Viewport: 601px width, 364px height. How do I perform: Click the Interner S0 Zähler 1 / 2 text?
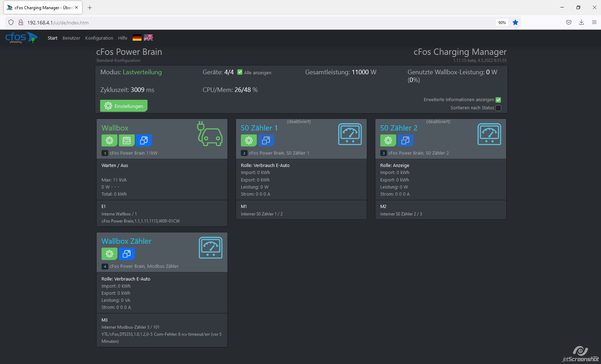coord(262,214)
